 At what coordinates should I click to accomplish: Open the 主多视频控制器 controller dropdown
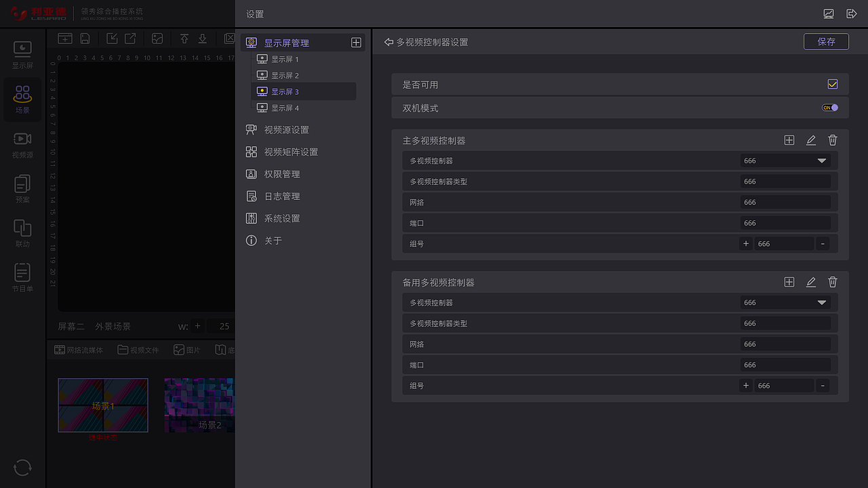point(785,161)
